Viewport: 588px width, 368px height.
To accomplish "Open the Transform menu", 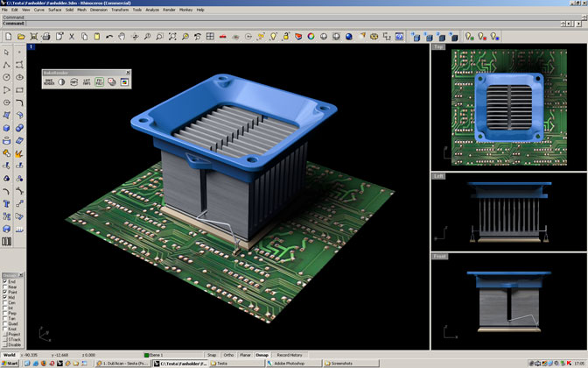I will coord(120,10).
